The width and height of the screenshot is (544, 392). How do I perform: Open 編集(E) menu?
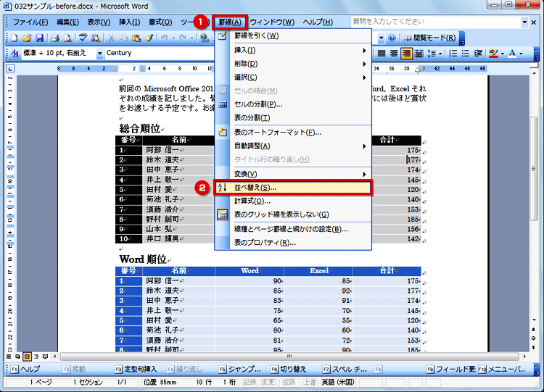coord(67,22)
